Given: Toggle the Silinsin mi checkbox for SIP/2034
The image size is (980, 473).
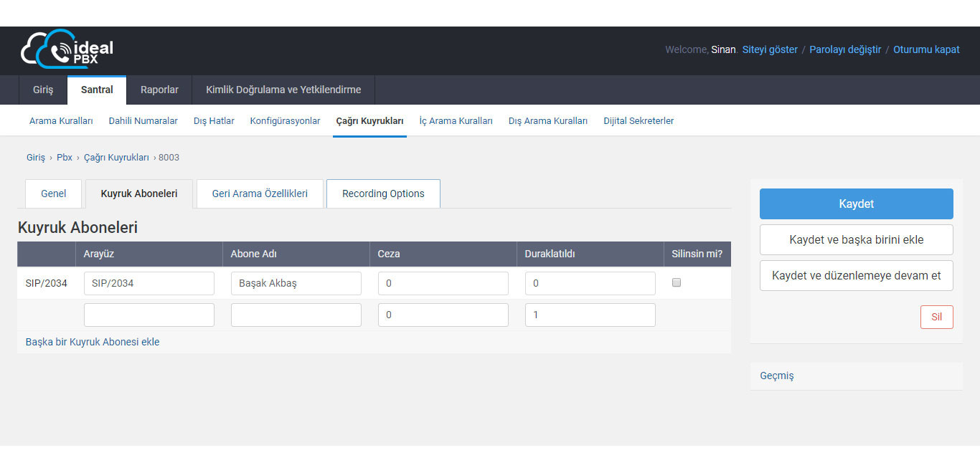Looking at the screenshot, I should (x=676, y=283).
